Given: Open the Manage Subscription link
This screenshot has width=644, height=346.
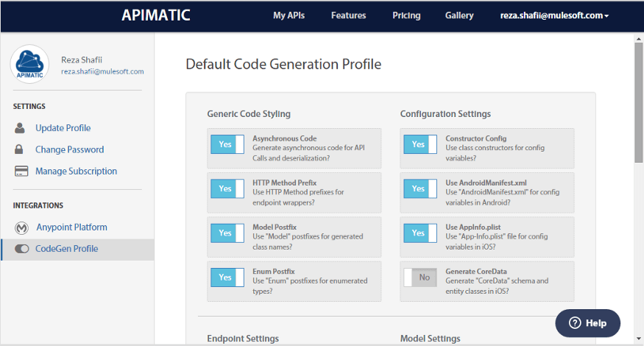Looking at the screenshot, I should coord(76,171).
